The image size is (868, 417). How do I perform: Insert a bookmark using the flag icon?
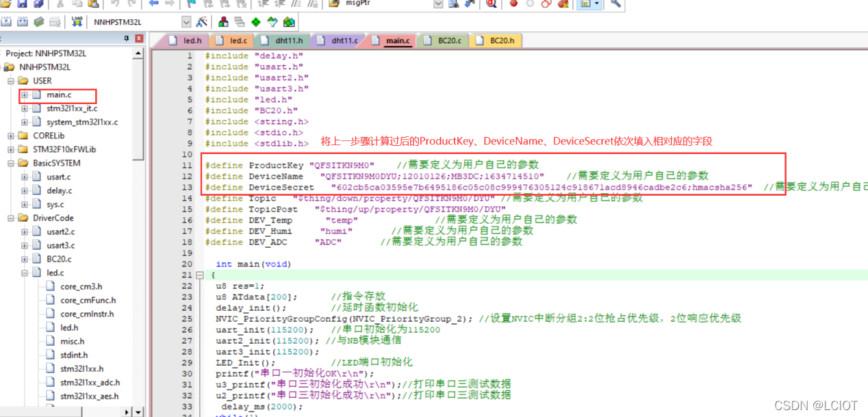click(191, 3)
